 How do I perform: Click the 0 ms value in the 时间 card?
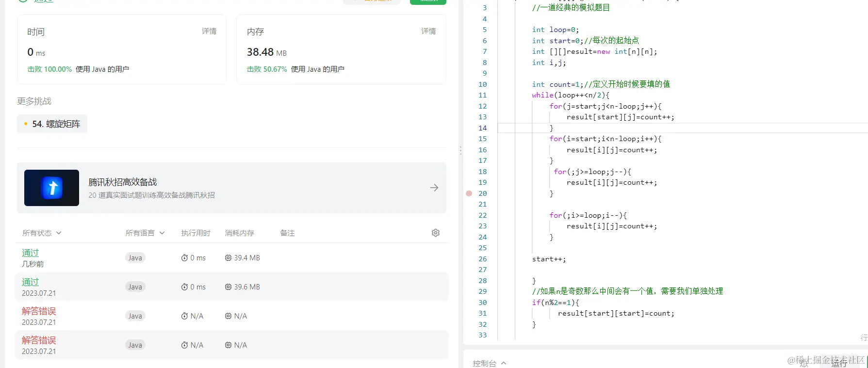click(36, 52)
